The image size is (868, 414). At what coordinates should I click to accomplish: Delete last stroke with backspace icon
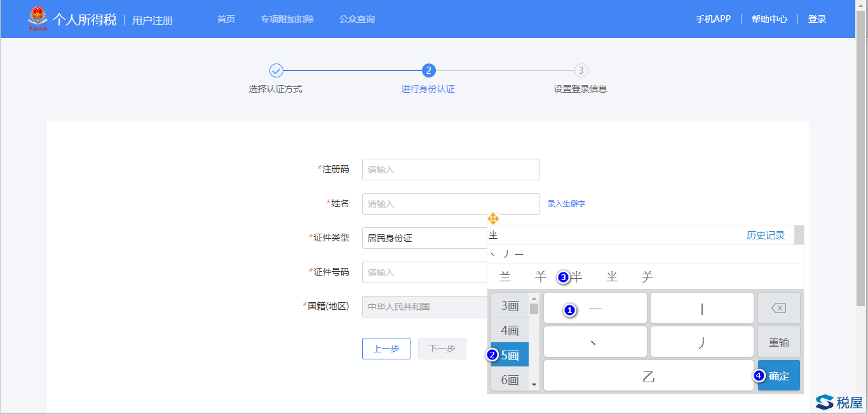pos(779,308)
